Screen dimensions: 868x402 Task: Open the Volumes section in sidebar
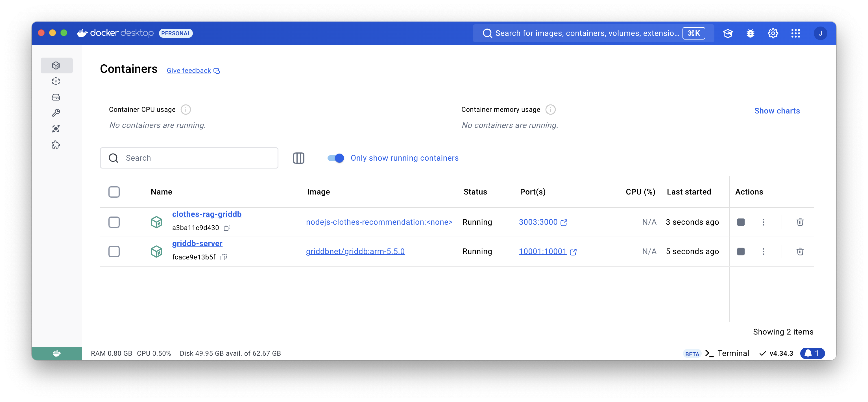(56, 97)
